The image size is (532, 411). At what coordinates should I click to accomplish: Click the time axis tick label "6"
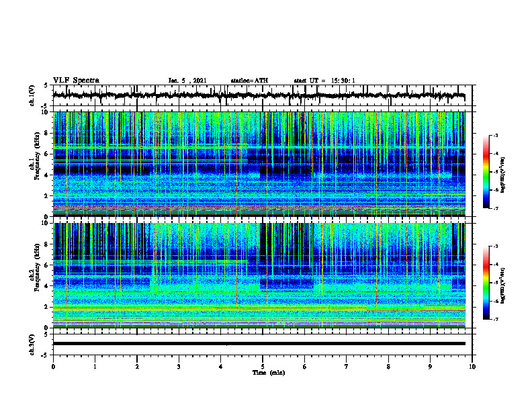304,367
